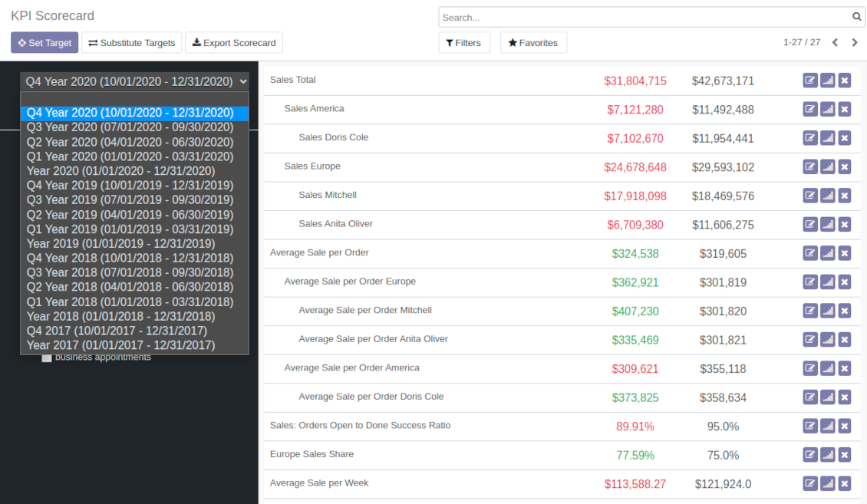Expand the Filters dropdown
This screenshot has width=867, height=504.
[463, 43]
